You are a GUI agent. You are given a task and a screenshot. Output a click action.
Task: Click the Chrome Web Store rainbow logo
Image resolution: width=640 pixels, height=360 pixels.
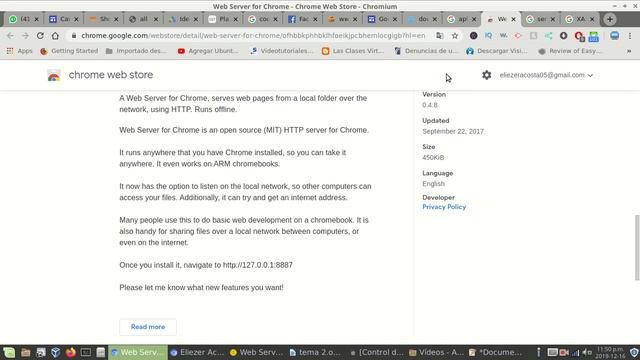tap(54, 76)
